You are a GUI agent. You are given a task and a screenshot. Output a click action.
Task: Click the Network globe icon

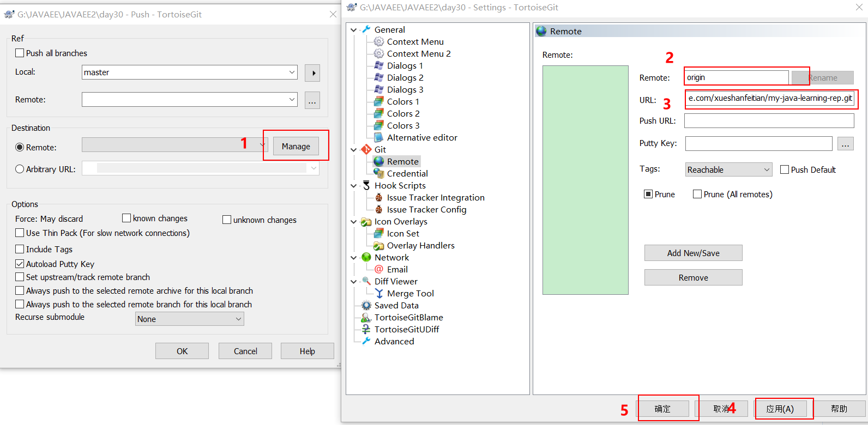click(x=366, y=257)
